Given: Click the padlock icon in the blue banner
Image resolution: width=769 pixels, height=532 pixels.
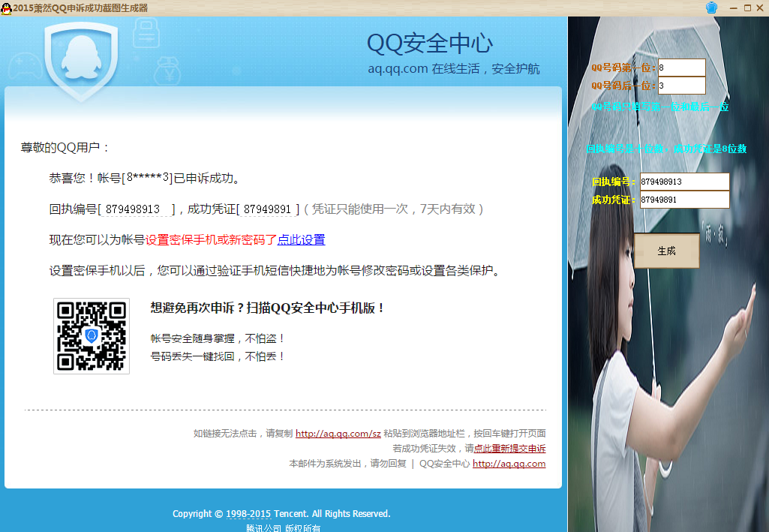Looking at the screenshot, I should 146,34.
